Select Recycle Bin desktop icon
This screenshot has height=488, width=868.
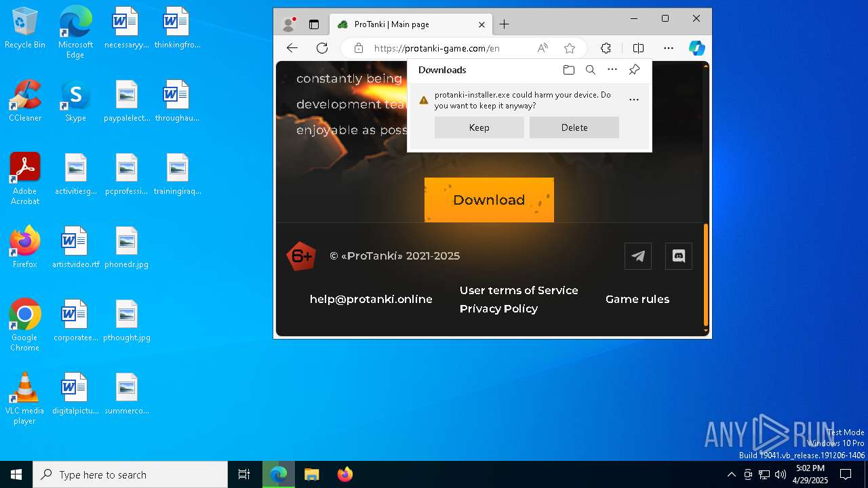pos(25,28)
